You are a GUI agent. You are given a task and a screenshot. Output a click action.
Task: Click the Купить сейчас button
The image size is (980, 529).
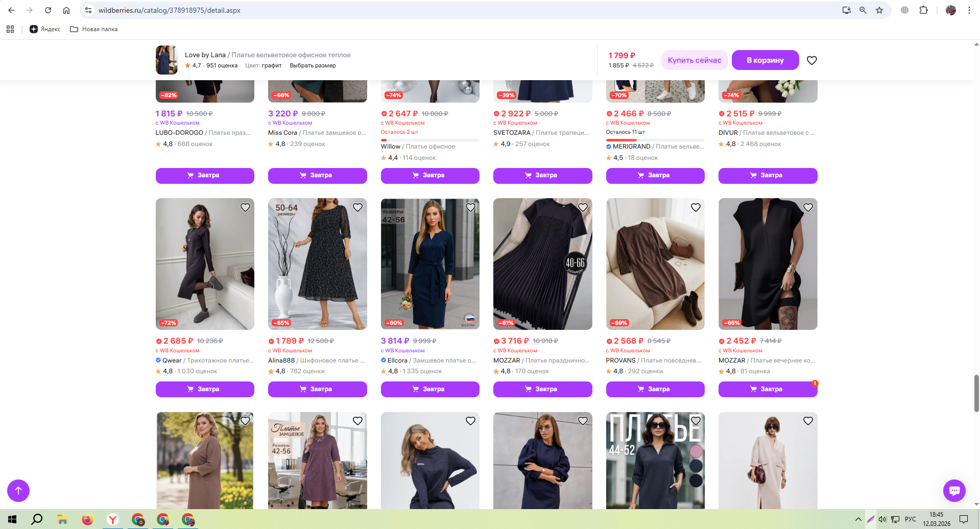(x=695, y=60)
